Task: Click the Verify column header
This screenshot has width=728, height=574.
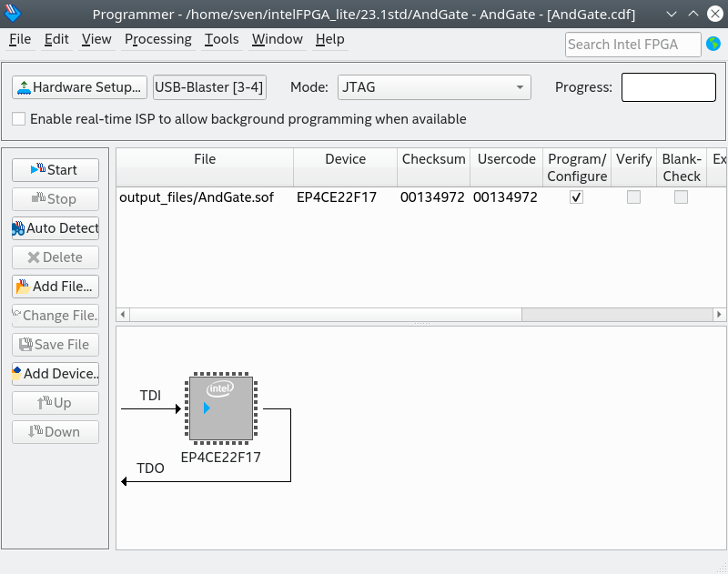Action: pos(633,167)
